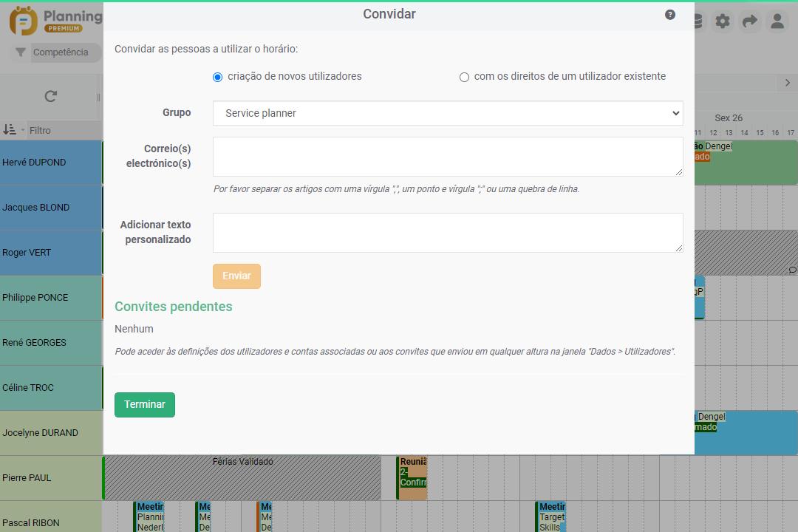Click the Terminar button
The width and height of the screenshot is (798, 532).
click(145, 405)
